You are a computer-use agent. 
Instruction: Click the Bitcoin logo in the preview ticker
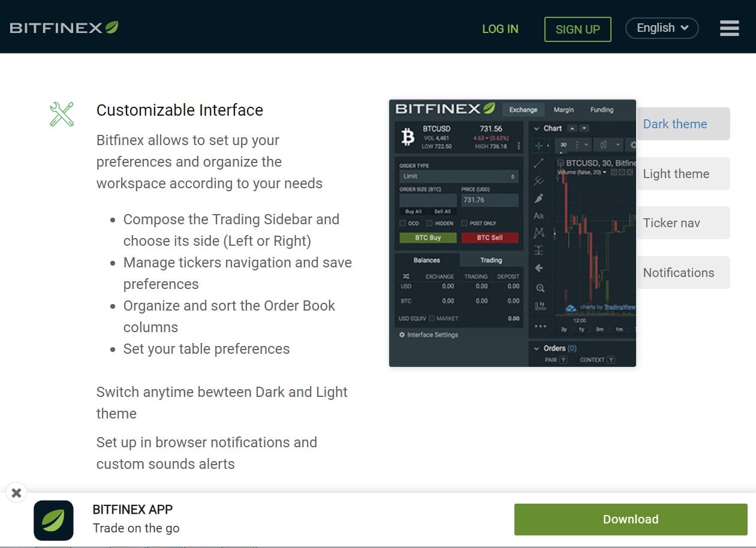(x=408, y=137)
